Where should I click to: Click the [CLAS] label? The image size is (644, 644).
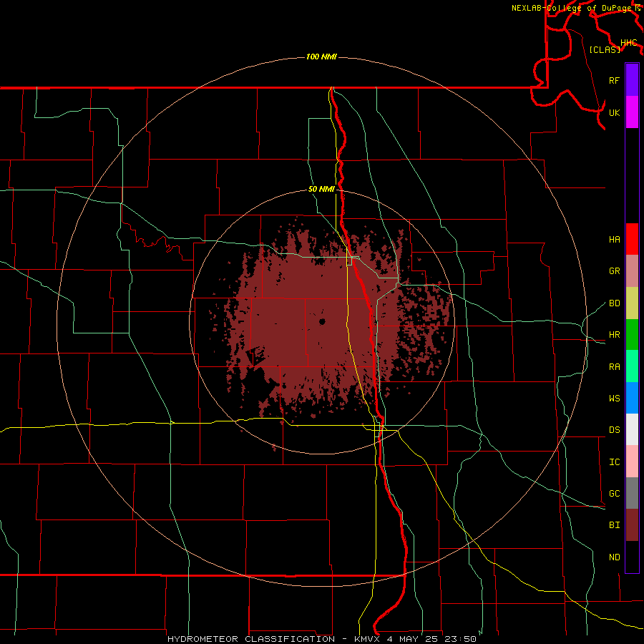coord(605,49)
